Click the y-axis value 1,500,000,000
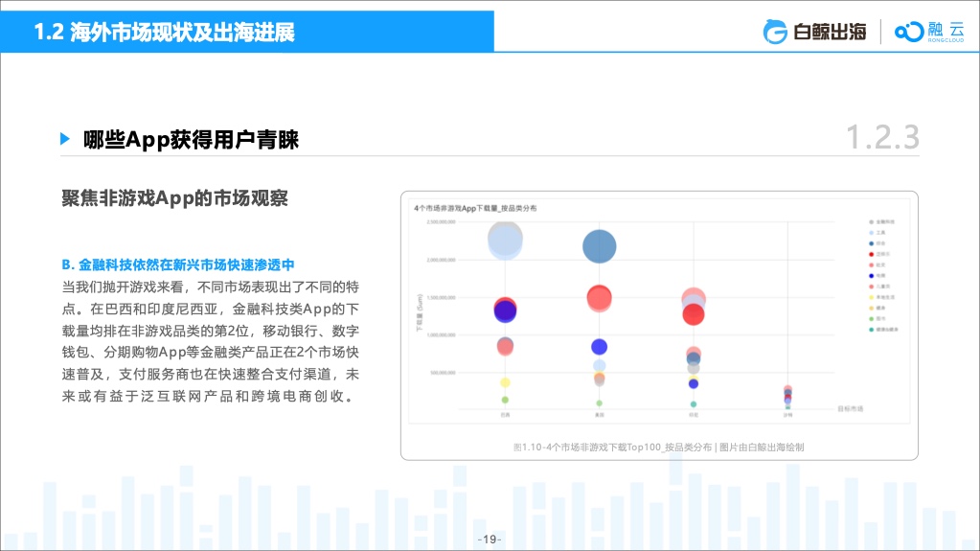The width and height of the screenshot is (980, 551). (442, 298)
